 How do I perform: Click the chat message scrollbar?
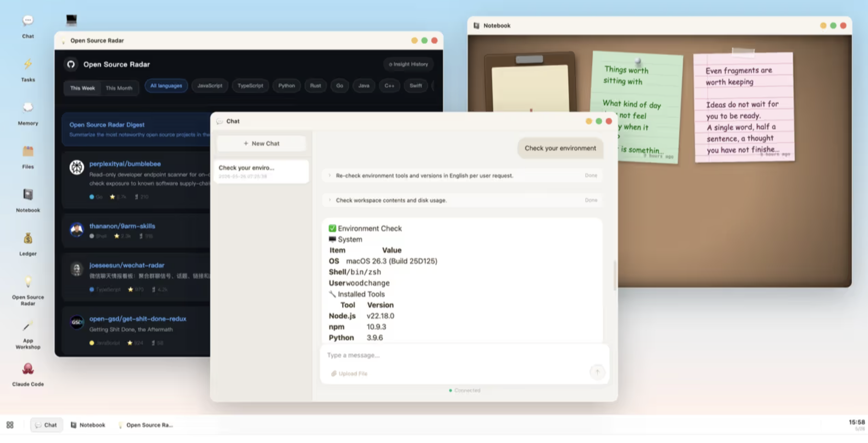click(615, 275)
